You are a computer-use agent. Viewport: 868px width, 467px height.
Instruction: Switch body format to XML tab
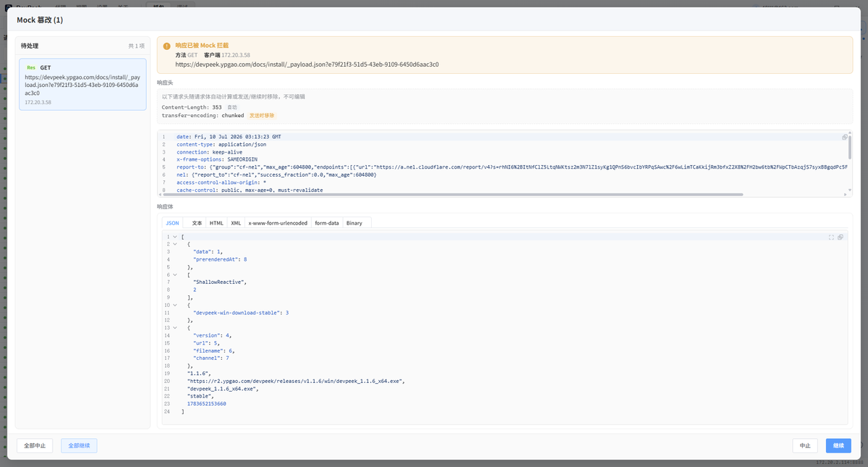(236, 223)
